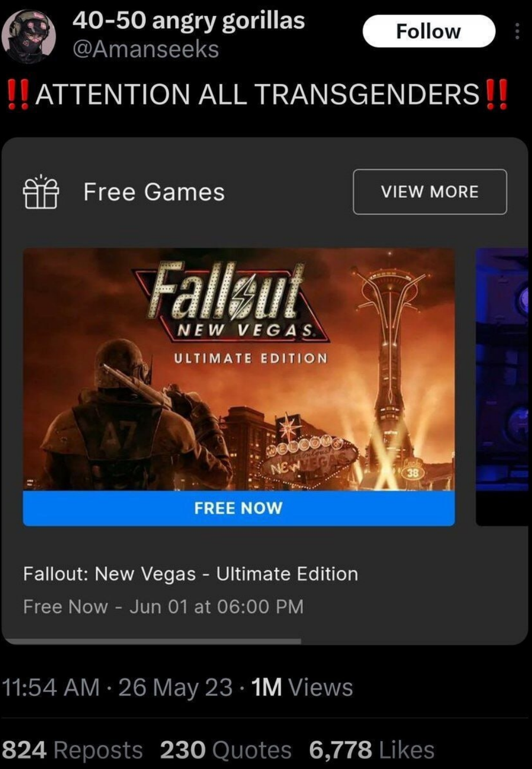This screenshot has height=769, width=532.
Task: Open the Fallout New Vegas cover thumbnail
Action: (239, 369)
